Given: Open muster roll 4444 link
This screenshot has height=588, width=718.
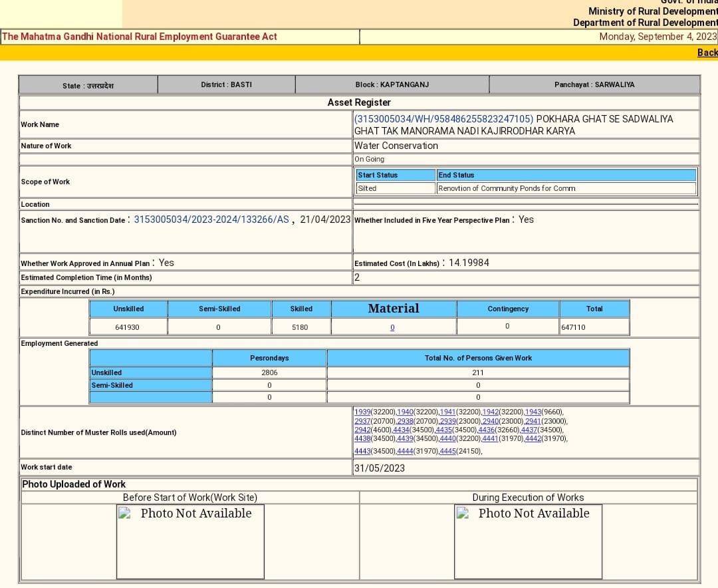Looking at the screenshot, I should click(x=406, y=452).
